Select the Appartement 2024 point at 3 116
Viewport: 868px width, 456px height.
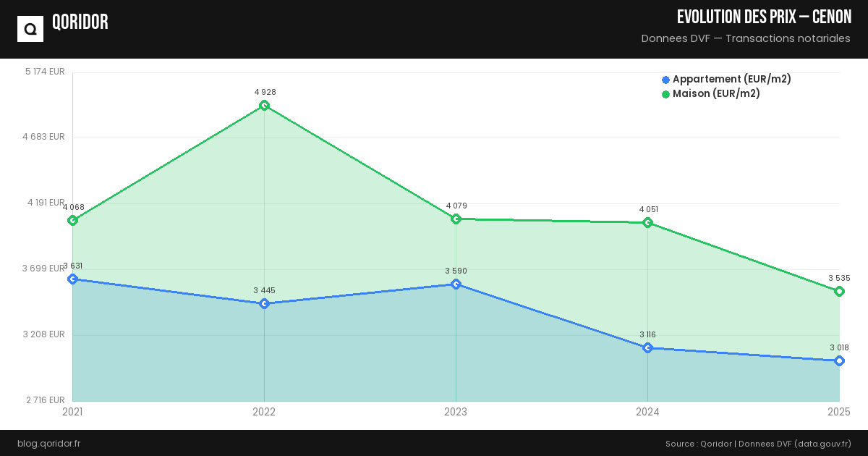point(647,347)
